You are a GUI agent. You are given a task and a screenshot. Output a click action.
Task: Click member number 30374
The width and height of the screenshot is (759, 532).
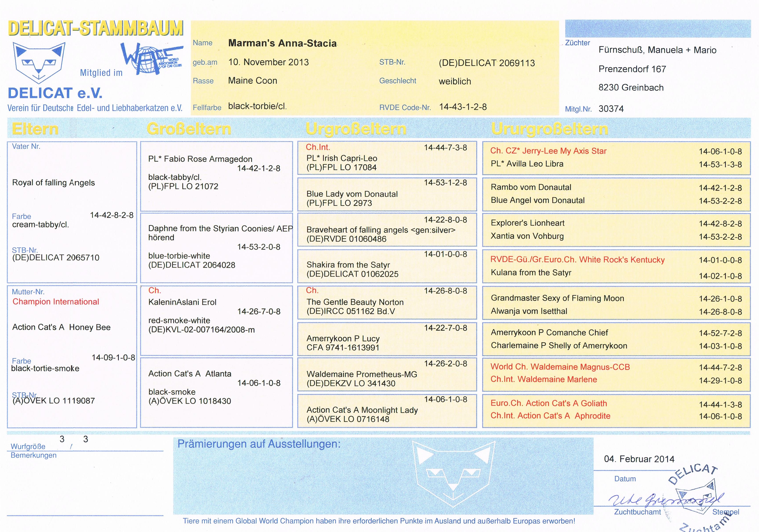[611, 109]
